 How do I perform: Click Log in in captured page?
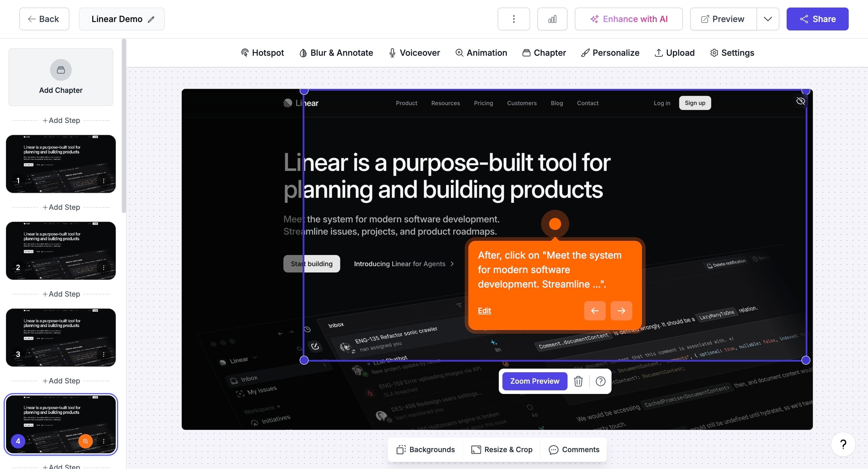(x=662, y=103)
